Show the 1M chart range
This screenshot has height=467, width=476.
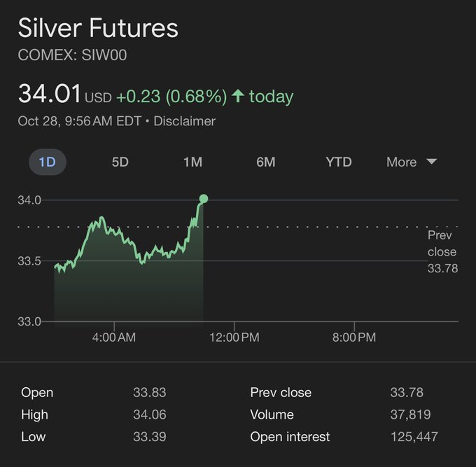[x=192, y=162]
